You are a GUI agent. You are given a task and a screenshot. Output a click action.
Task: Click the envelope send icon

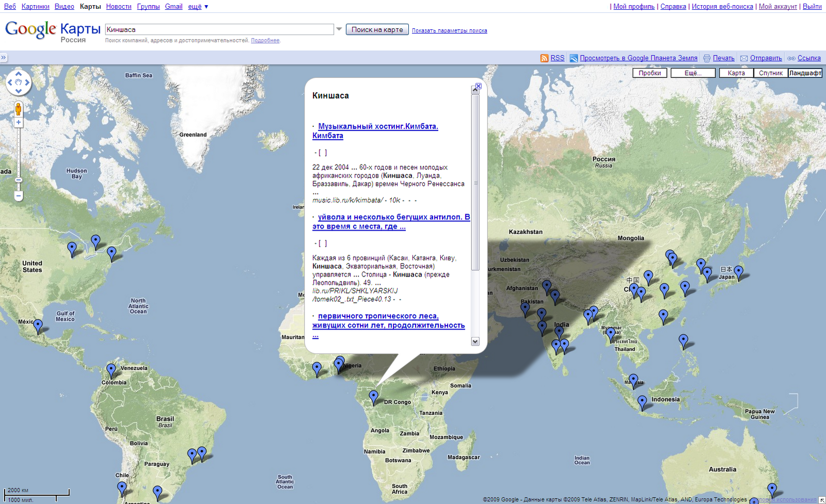pyautogui.click(x=744, y=58)
